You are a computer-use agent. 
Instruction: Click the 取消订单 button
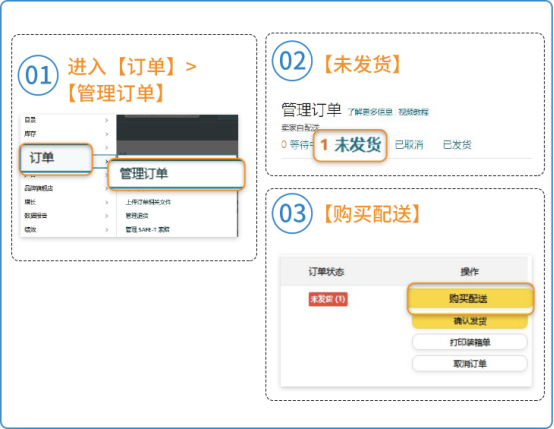470,363
